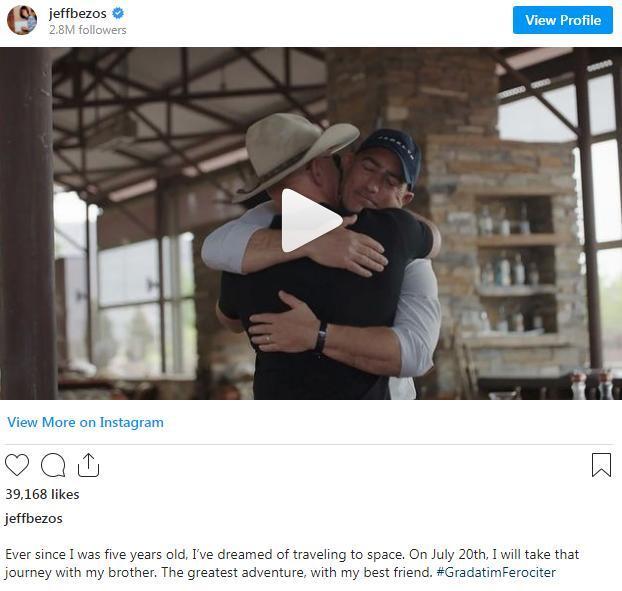Open the View More on Instagram link
622x591 pixels.
point(85,422)
